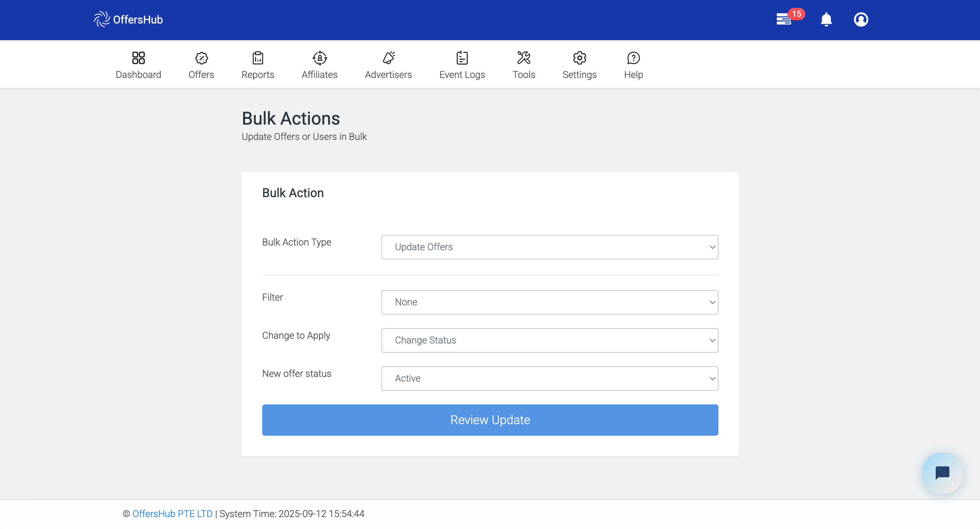
Task: Click the Dashboard grid icon
Action: [139, 58]
